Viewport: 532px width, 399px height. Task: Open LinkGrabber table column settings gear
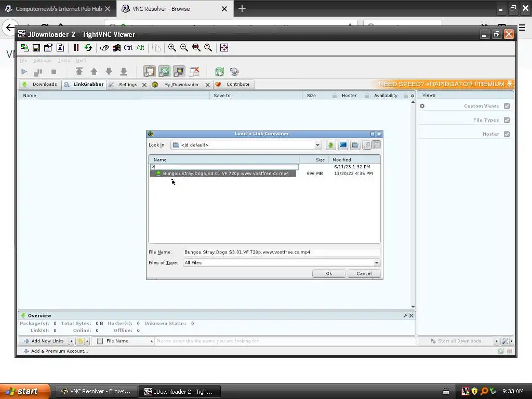click(413, 96)
